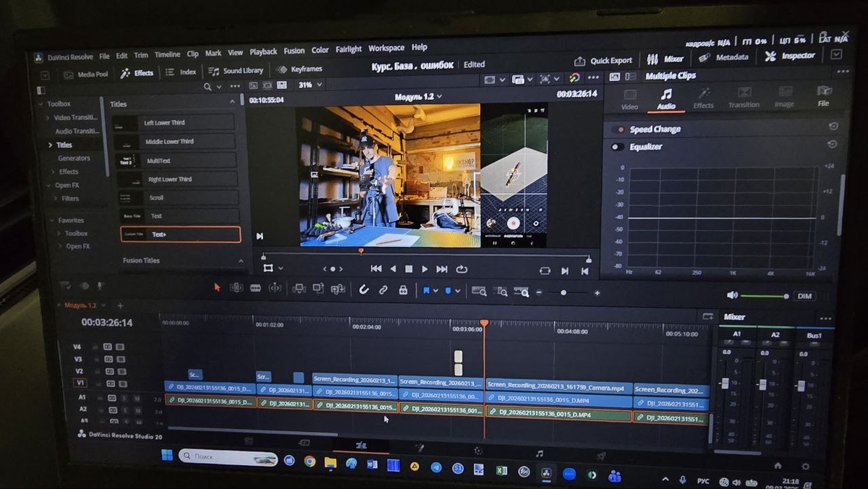Click the timeline zoom plus icon
The image size is (868, 489).
[x=597, y=293]
